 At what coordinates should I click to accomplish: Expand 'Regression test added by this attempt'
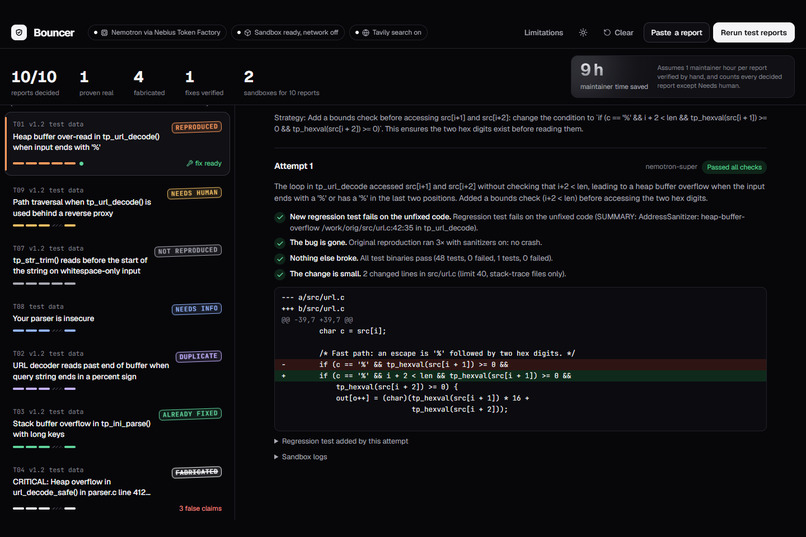coord(341,441)
